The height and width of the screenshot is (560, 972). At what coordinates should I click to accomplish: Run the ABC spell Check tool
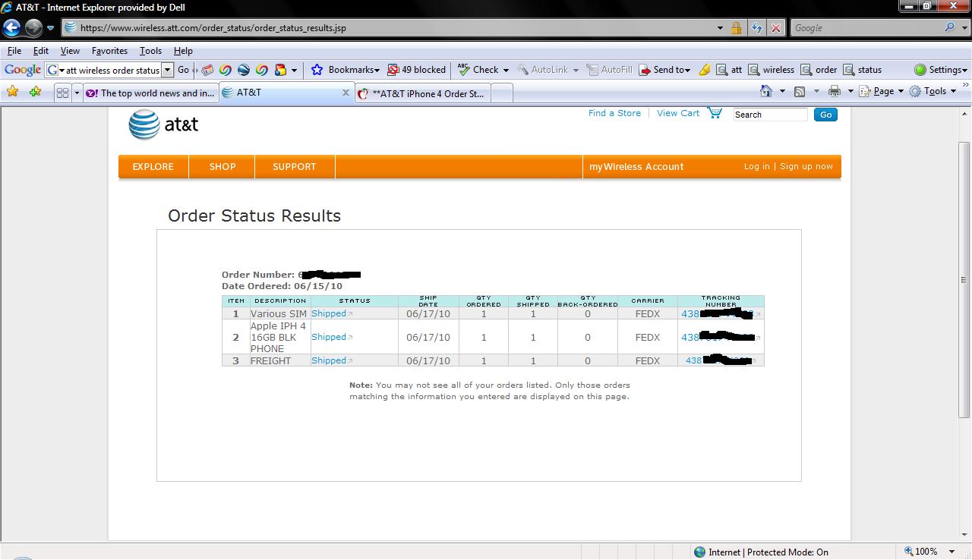tap(483, 70)
